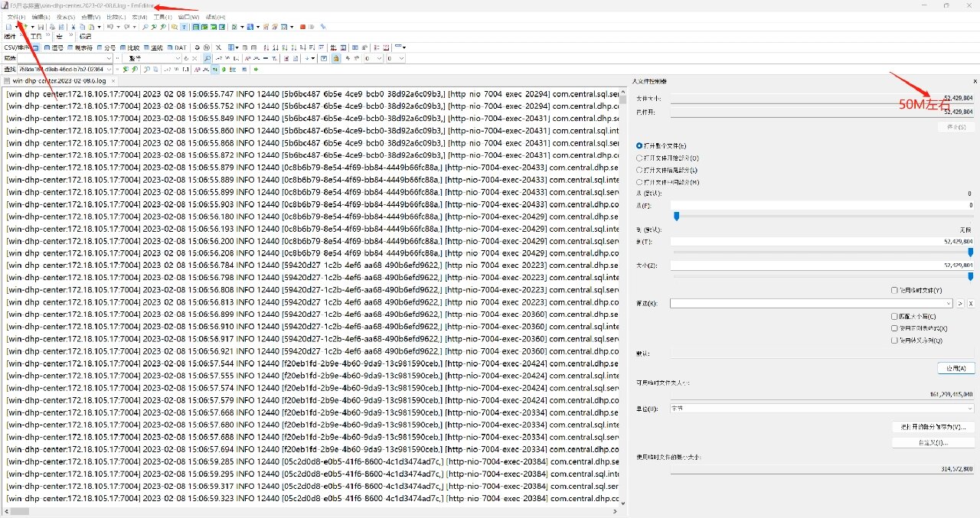Open the 工具(T) menu

tap(162, 17)
